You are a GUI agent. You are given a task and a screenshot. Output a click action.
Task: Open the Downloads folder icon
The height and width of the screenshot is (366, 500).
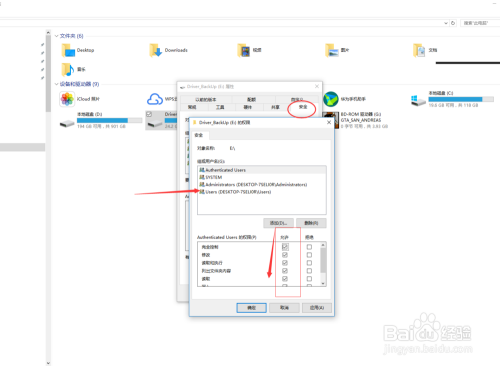(x=156, y=51)
